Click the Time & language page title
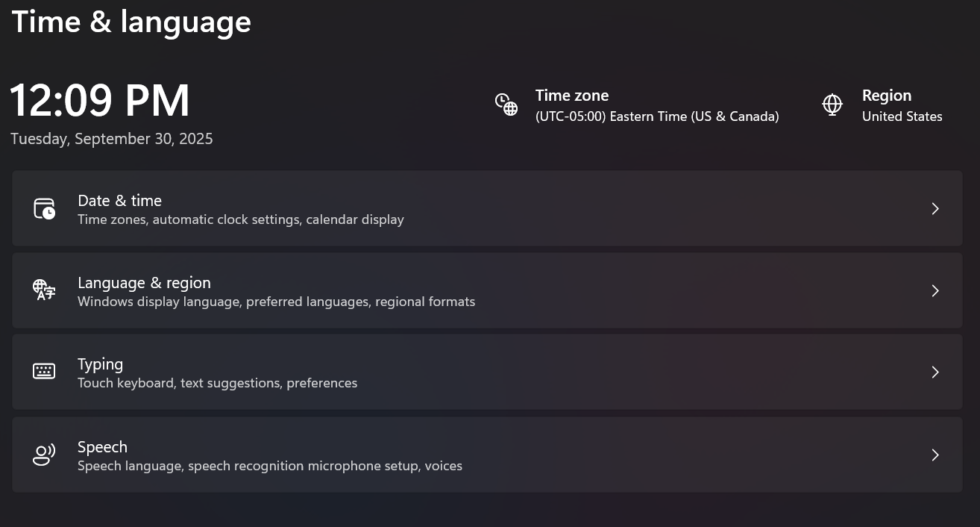This screenshot has width=980, height=527. 131,21
